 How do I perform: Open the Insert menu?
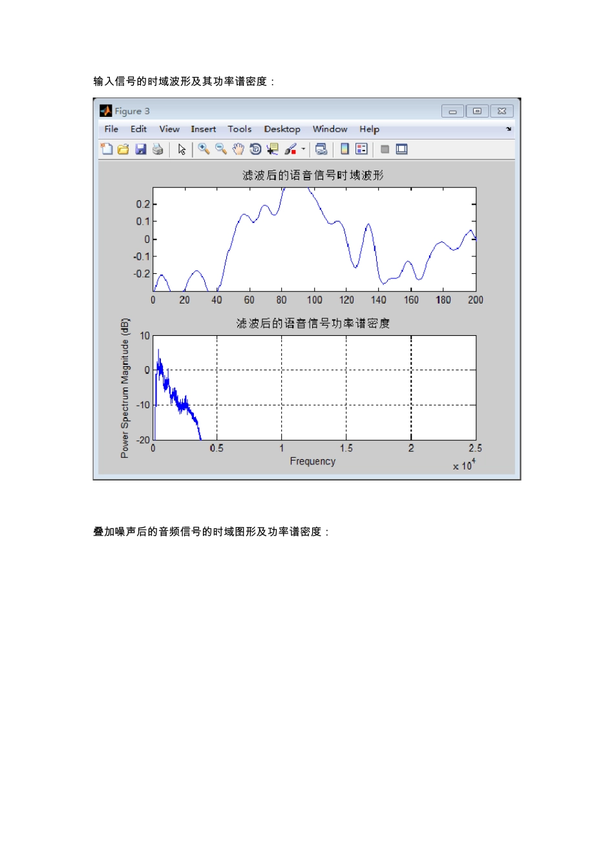(x=203, y=129)
